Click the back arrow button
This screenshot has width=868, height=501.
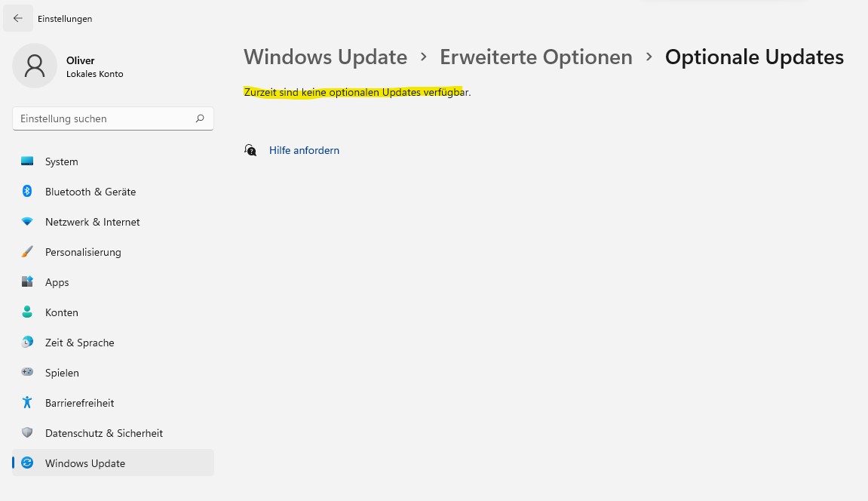point(17,18)
